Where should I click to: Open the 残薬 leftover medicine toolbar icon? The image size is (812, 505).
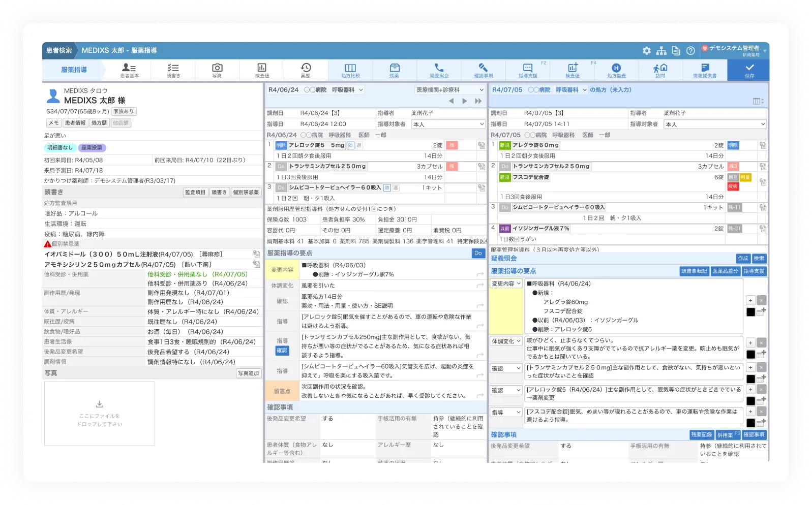click(x=394, y=70)
